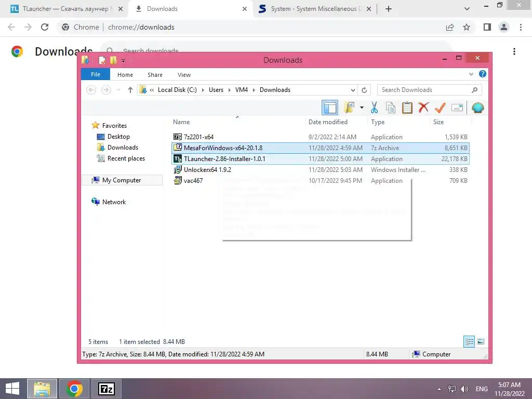Click the Paste clipboard icon
Image resolution: width=532 pixels, height=399 pixels.
[x=407, y=108]
